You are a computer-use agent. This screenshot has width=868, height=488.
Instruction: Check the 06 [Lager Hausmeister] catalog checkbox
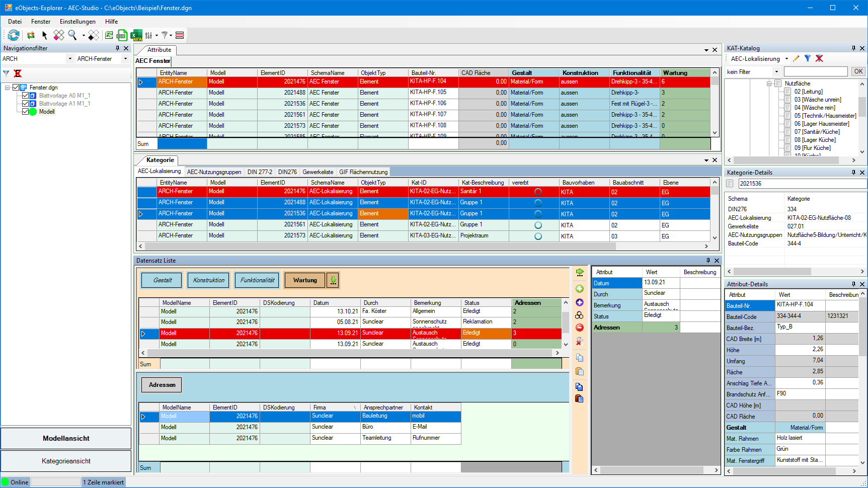[788, 124]
